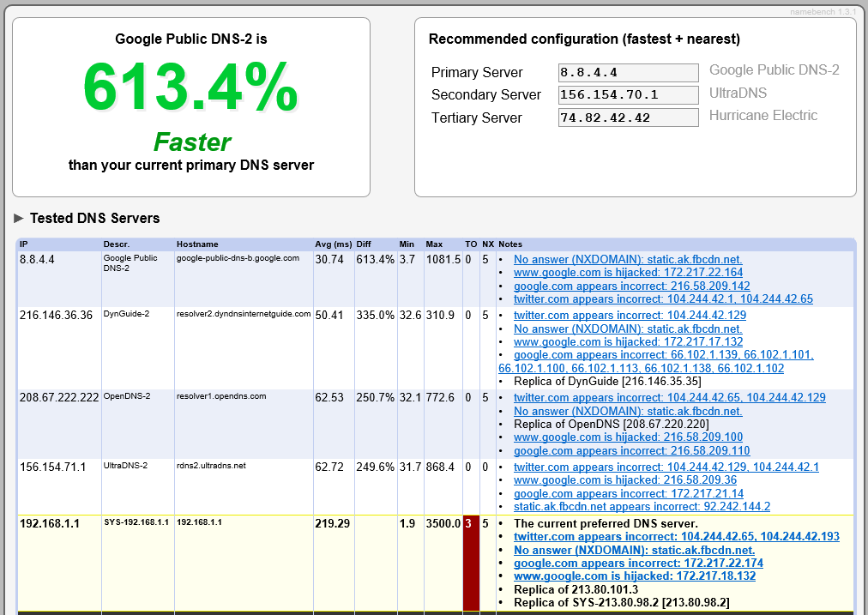Collapse the Tested DNS Servers triangle
This screenshot has width=868, height=615.
pyautogui.click(x=19, y=218)
